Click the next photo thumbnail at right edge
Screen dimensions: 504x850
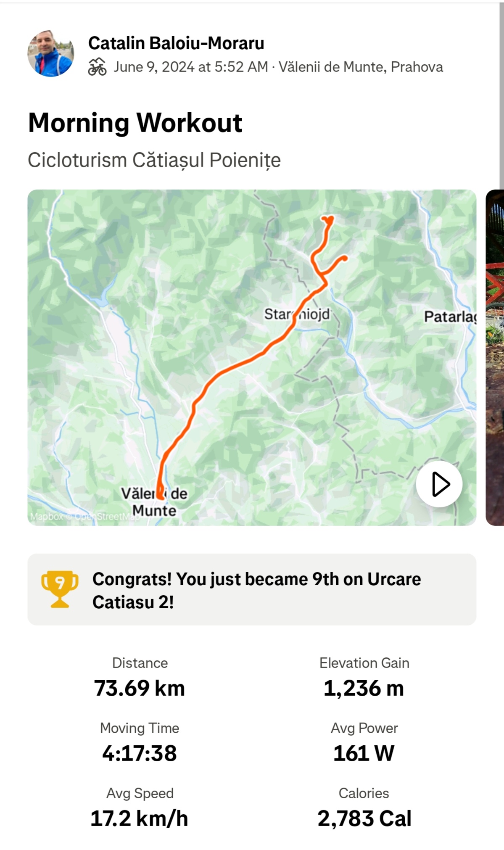tap(495, 357)
